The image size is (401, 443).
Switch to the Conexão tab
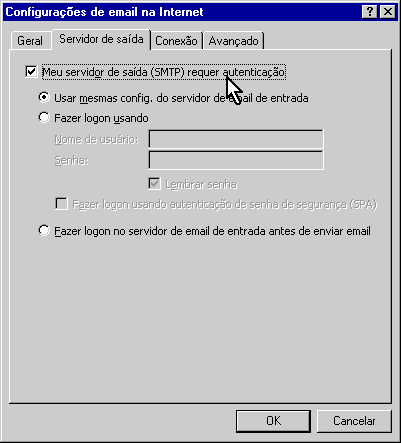(176, 41)
